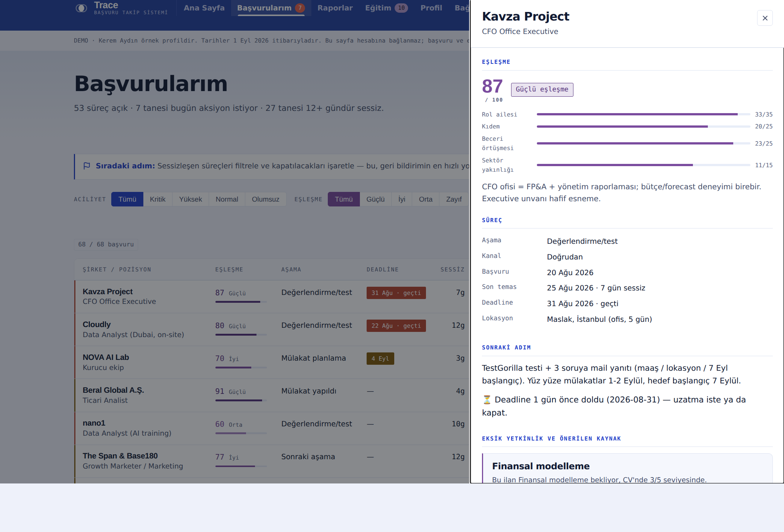The height and width of the screenshot is (532, 784).
Task: Sort by the Eşleşme column header
Action: tap(229, 270)
